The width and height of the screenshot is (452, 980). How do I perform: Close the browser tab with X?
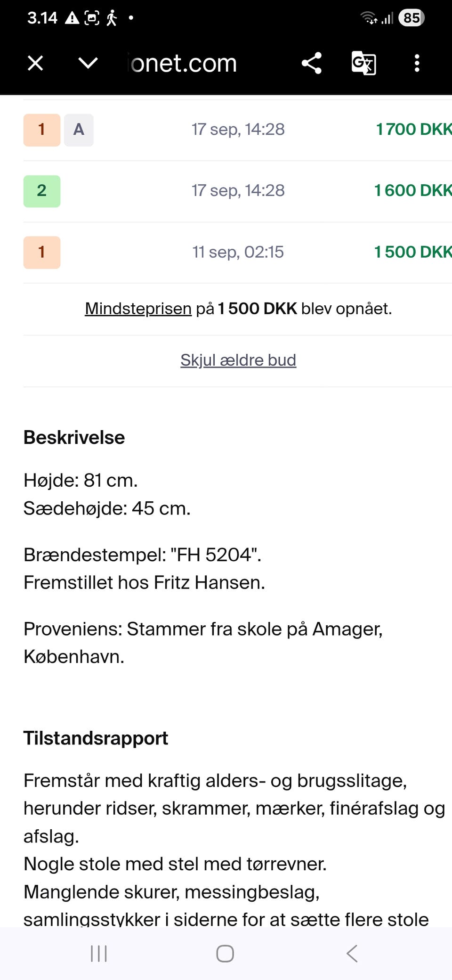35,63
